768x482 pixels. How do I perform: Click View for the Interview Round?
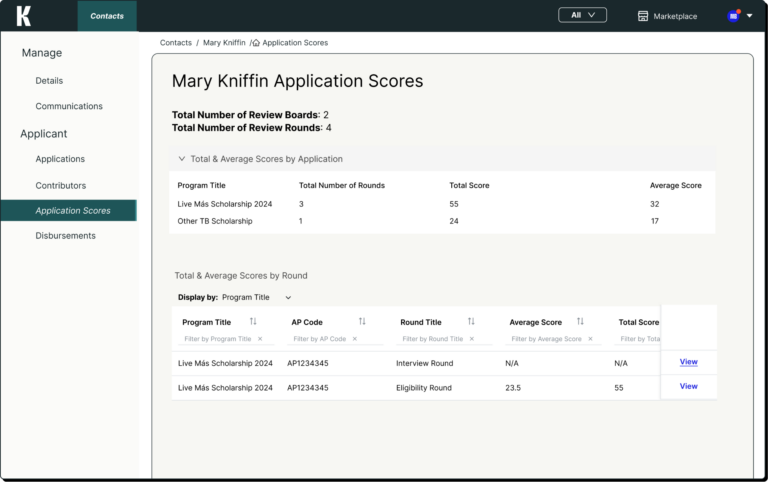click(x=689, y=362)
